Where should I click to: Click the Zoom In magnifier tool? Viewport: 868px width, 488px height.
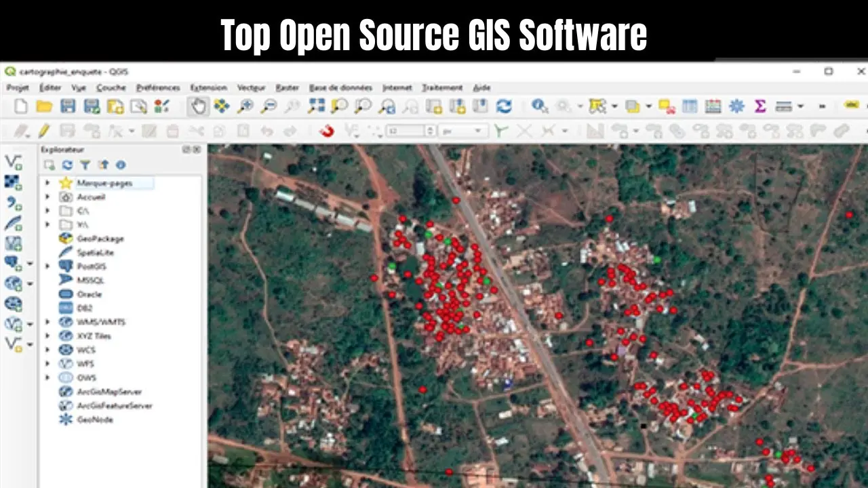point(245,106)
